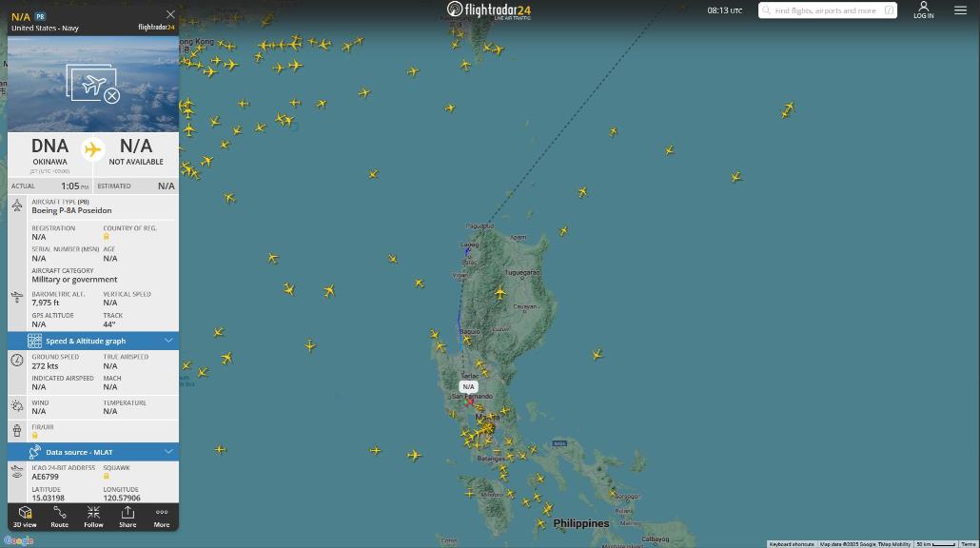Click the "Pagudpud" label on map
Screen dimensions: 980x548
[x=480, y=226]
